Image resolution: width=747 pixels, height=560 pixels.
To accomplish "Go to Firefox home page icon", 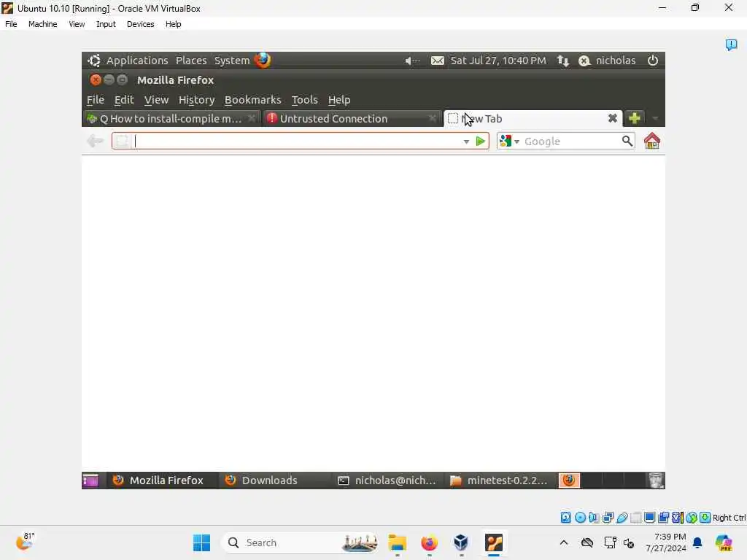I will click(x=651, y=141).
